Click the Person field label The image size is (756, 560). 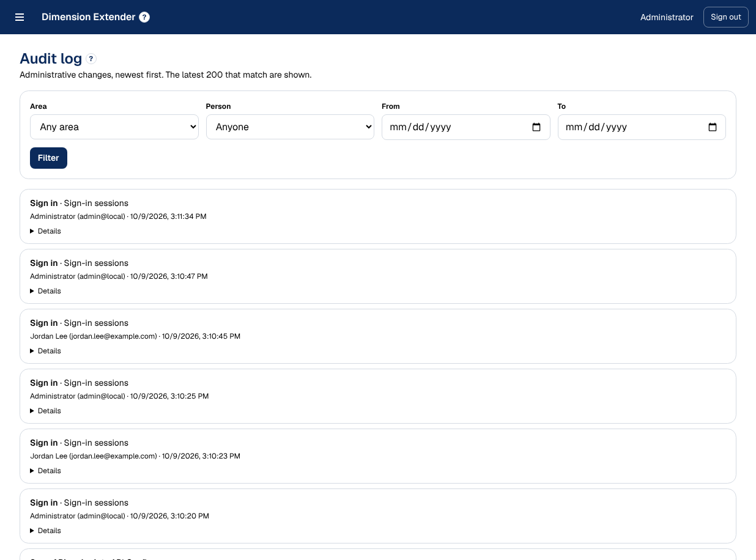(218, 106)
